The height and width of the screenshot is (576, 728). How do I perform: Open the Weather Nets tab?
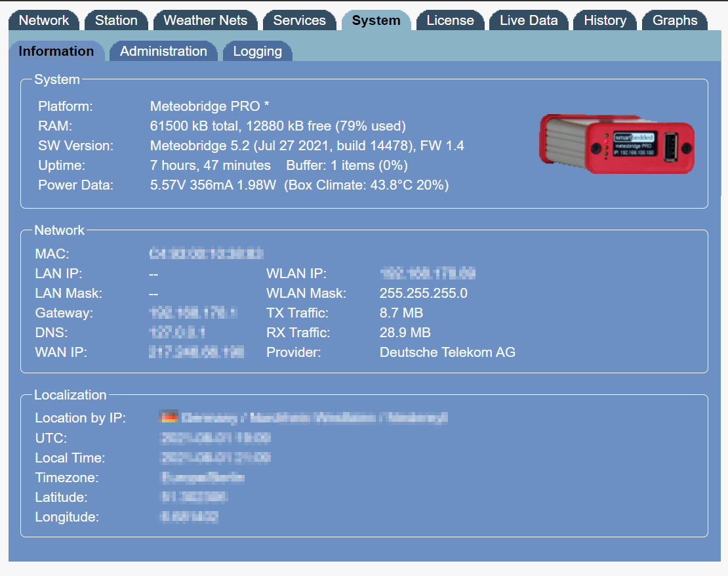(x=205, y=20)
